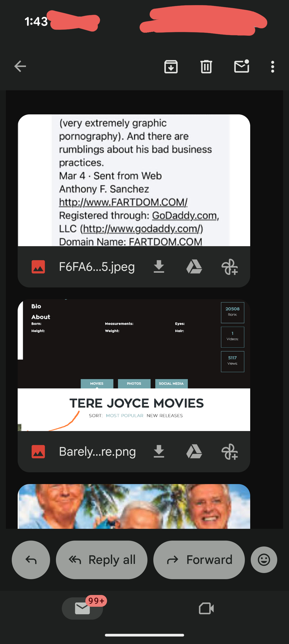Add Barely...re.png to Google Photos
Screen dimensions: 289x644
pyautogui.click(x=230, y=452)
